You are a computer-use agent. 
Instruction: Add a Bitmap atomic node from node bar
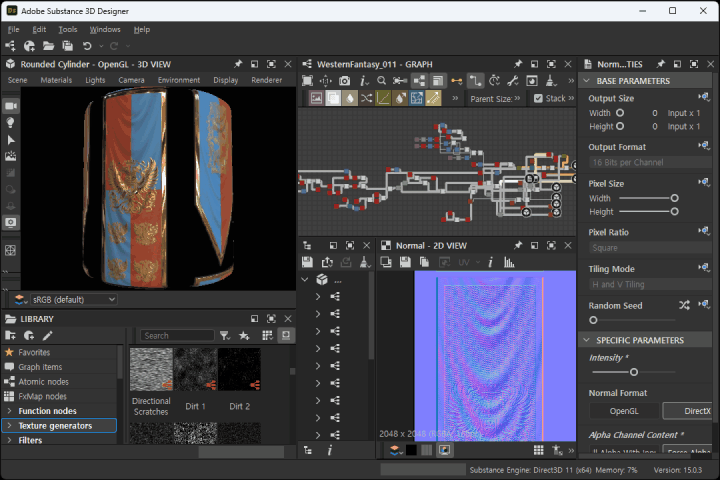click(316, 98)
